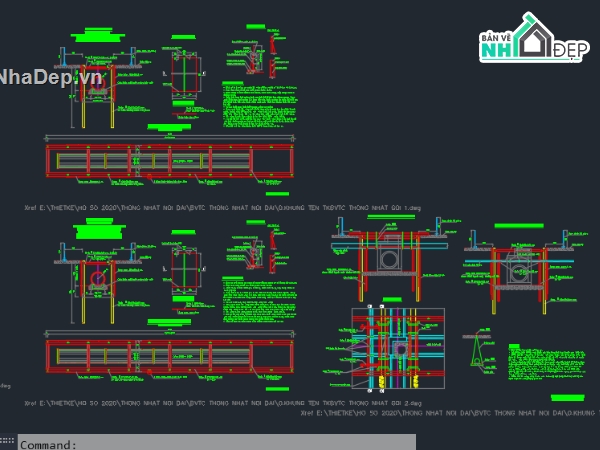Select the red pipe circle in lower-left cross-section
600x450 pixels.
pos(98,279)
